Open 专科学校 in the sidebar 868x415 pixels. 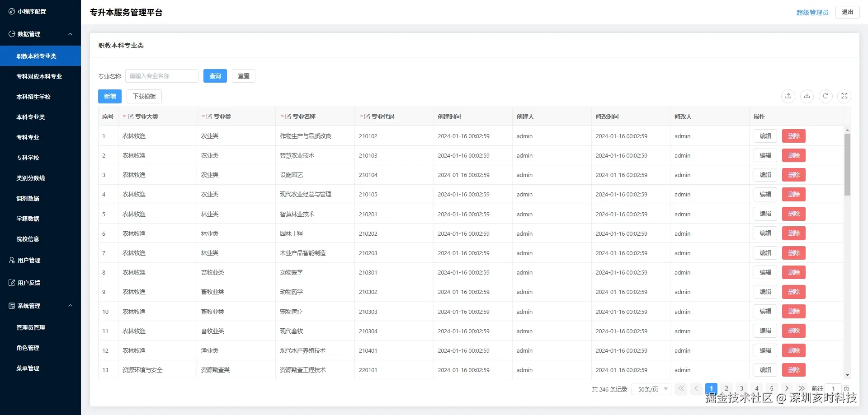pos(40,158)
